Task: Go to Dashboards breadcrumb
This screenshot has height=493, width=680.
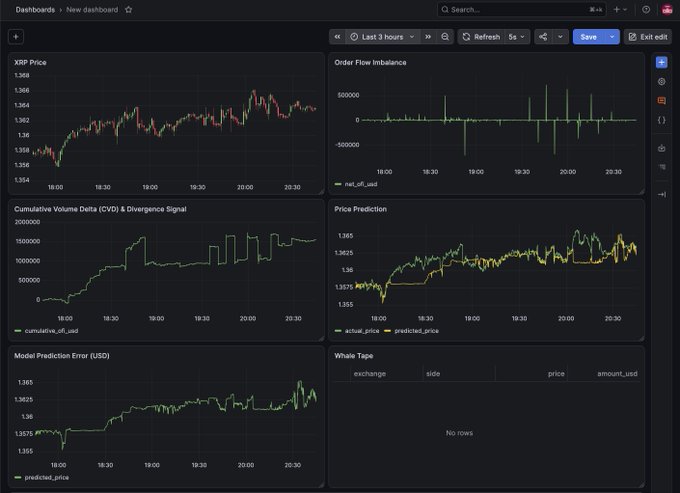Action: coord(35,10)
